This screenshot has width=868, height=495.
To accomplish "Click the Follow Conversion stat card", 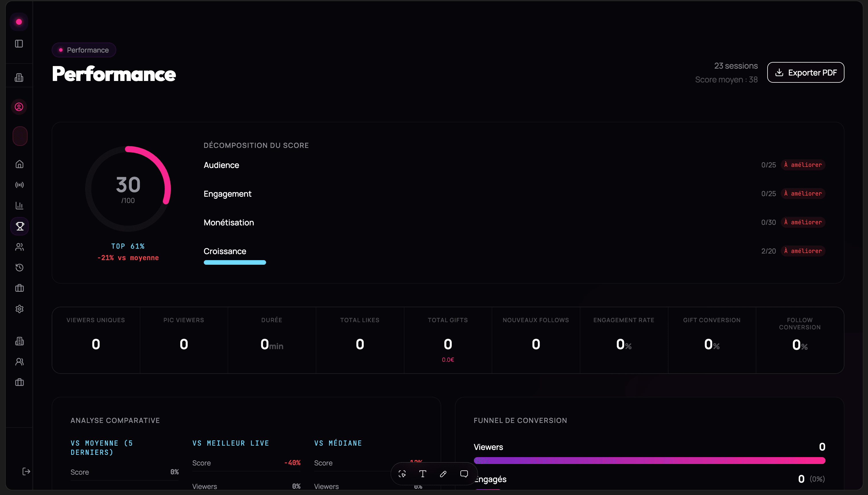I will pos(800,340).
